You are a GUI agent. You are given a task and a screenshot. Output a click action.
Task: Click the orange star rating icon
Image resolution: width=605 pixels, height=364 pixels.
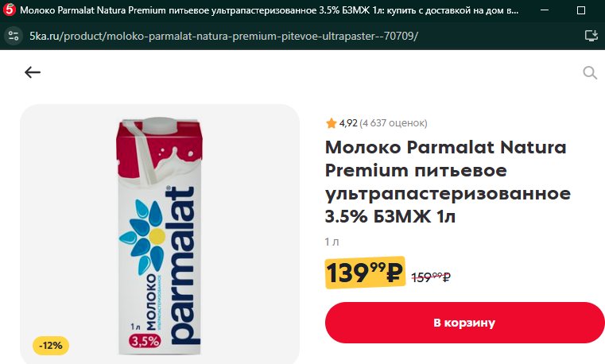[x=331, y=123]
